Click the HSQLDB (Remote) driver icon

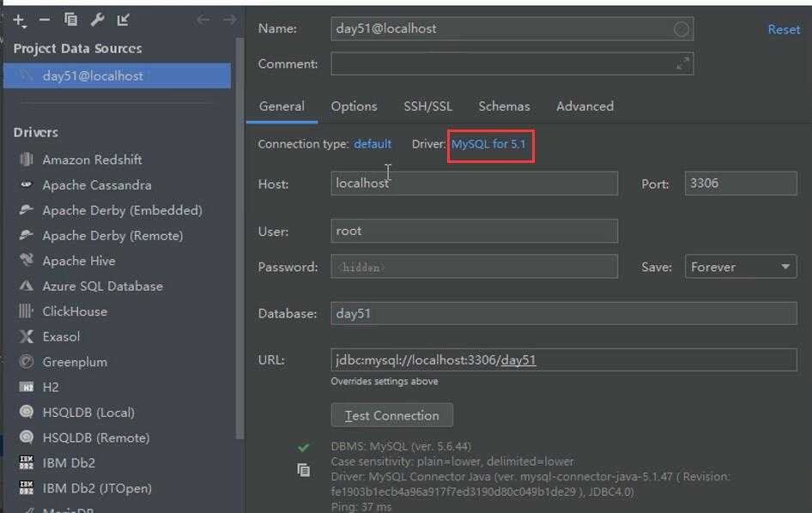point(26,437)
